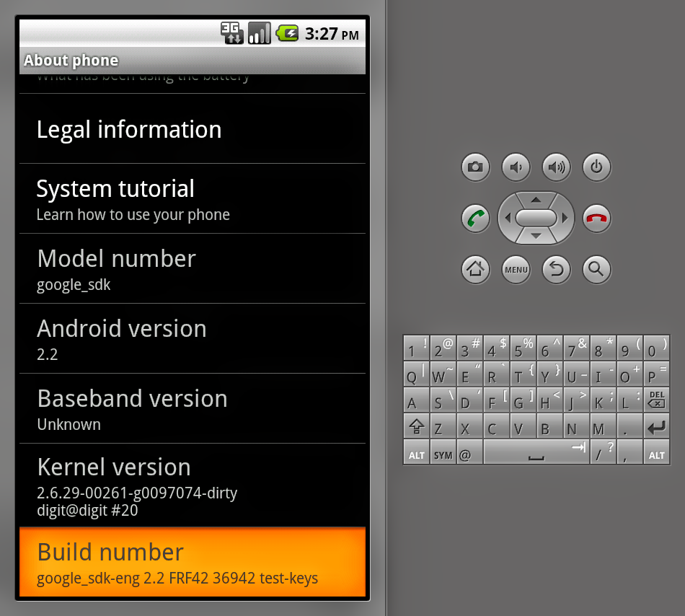The height and width of the screenshot is (616, 685).
Task: Open Legal information
Action: pos(193,129)
